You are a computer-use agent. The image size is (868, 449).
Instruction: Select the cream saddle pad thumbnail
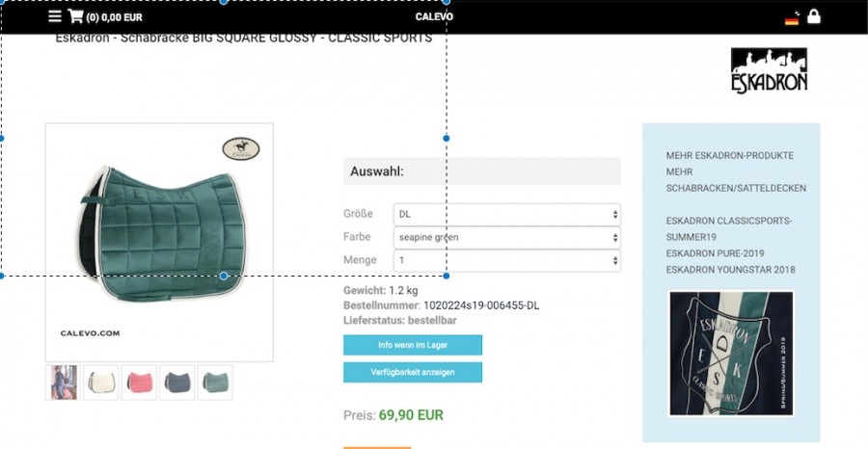[x=100, y=383]
